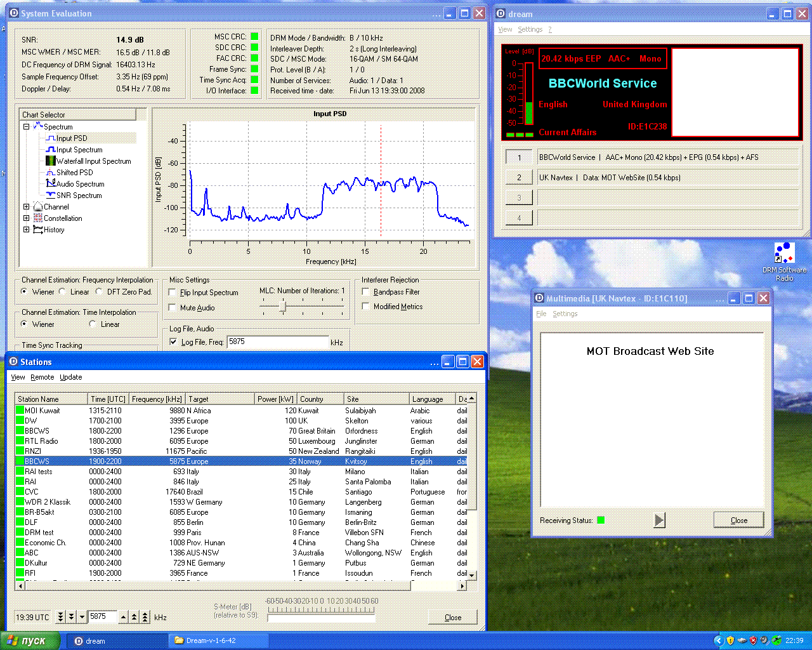Open Update menu in Stations window
This screenshot has width=812, height=650.
(x=71, y=377)
